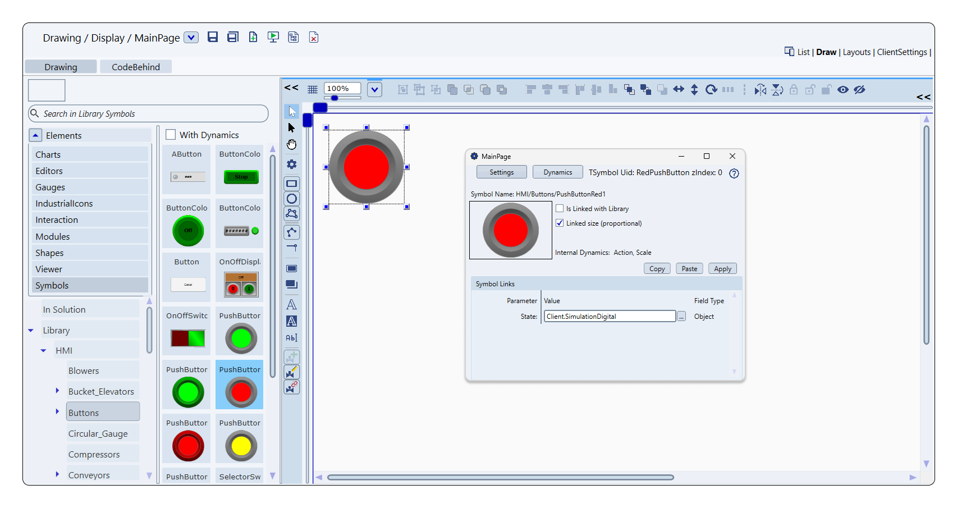Click the flip vertical icon
The image size is (980, 508).
click(x=777, y=90)
